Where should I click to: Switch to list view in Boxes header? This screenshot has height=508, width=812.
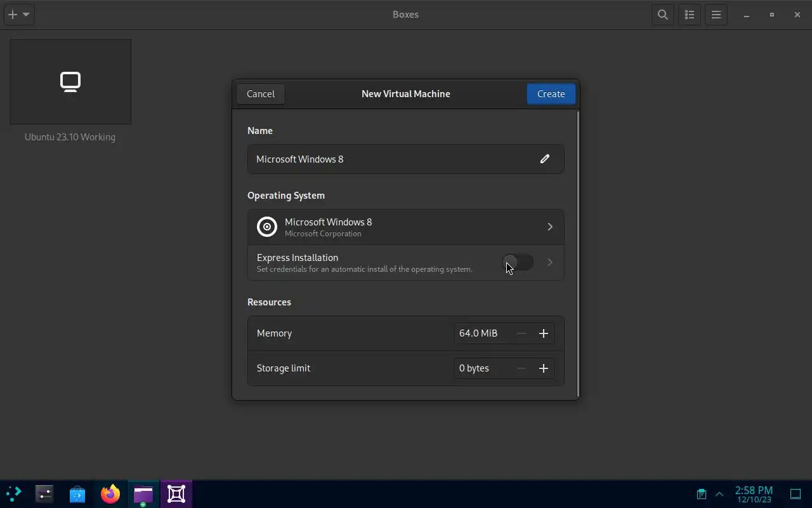pyautogui.click(x=690, y=15)
